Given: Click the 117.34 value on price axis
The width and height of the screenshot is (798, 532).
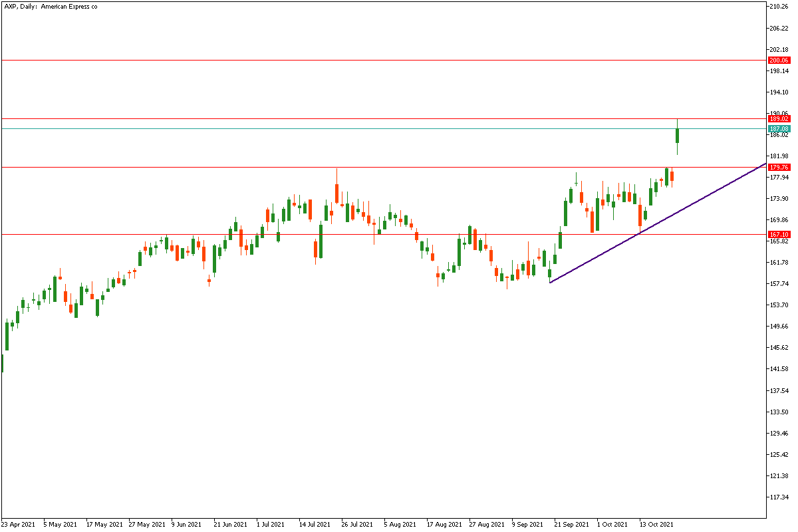Looking at the screenshot, I should point(779,497).
